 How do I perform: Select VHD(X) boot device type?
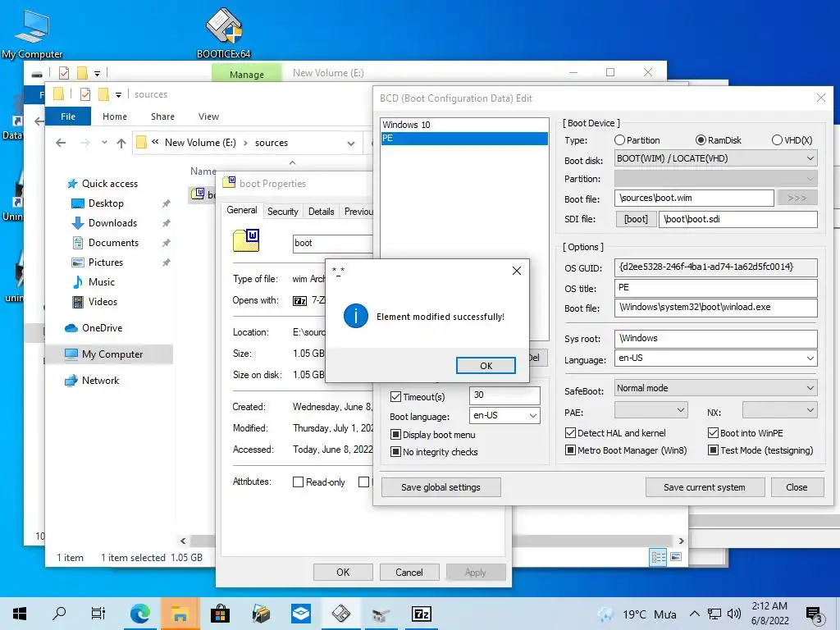(792, 140)
